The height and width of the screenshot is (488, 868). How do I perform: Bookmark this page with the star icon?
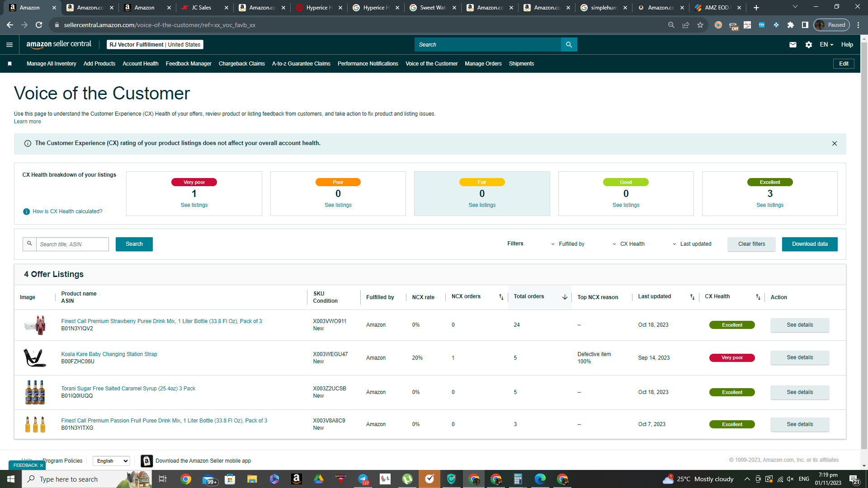click(x=700, y=25)
